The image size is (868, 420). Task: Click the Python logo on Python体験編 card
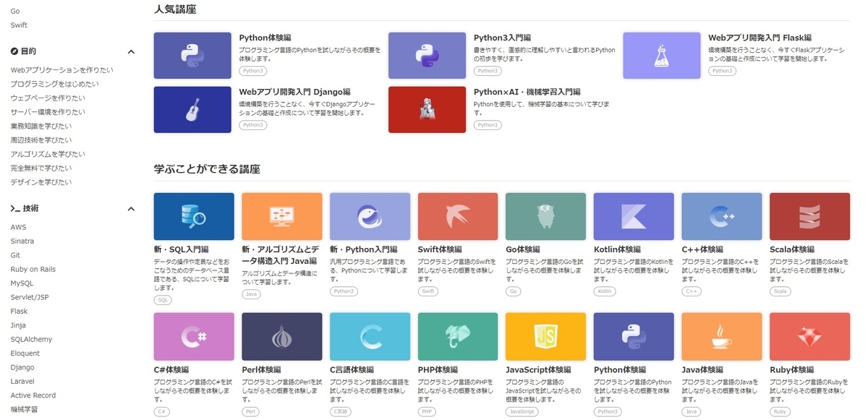(193, 54)
